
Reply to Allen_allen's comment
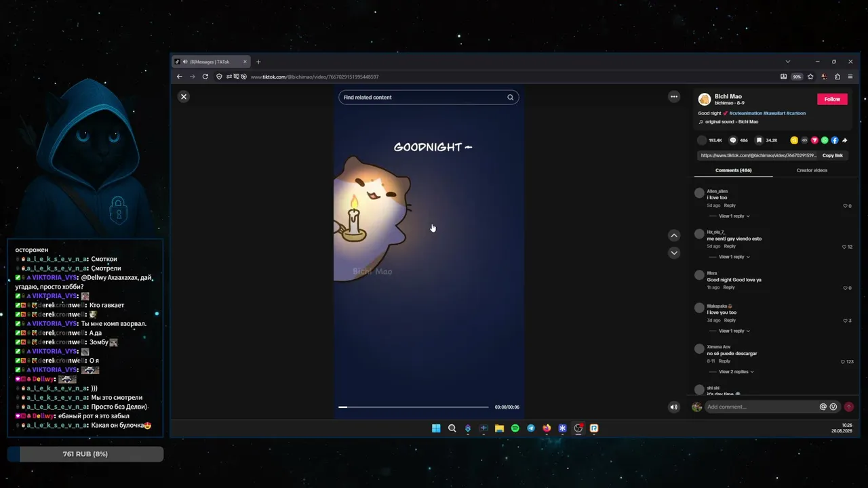(730, 205)
